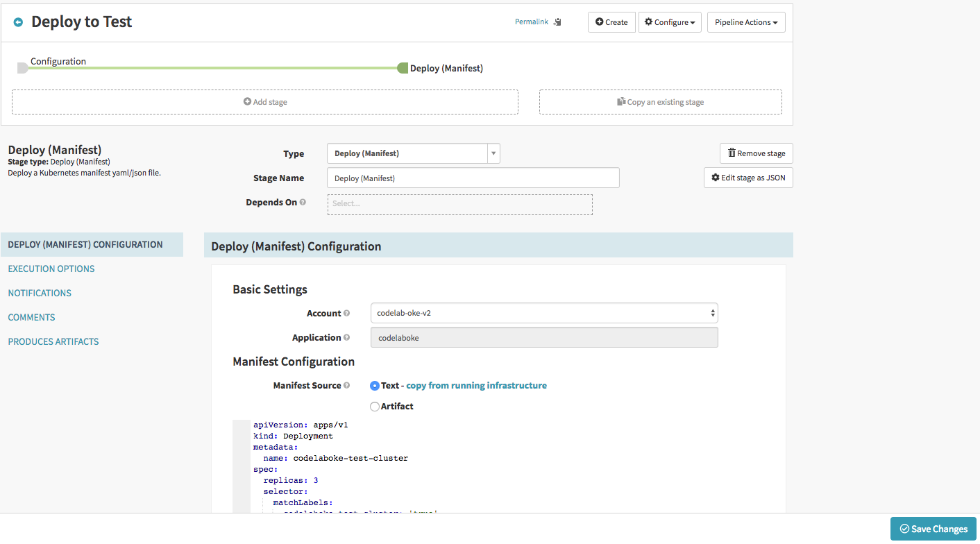The image size is (980, 544).
Task: Click copy from running infrastructure link
Action: [x=476, y=386]
